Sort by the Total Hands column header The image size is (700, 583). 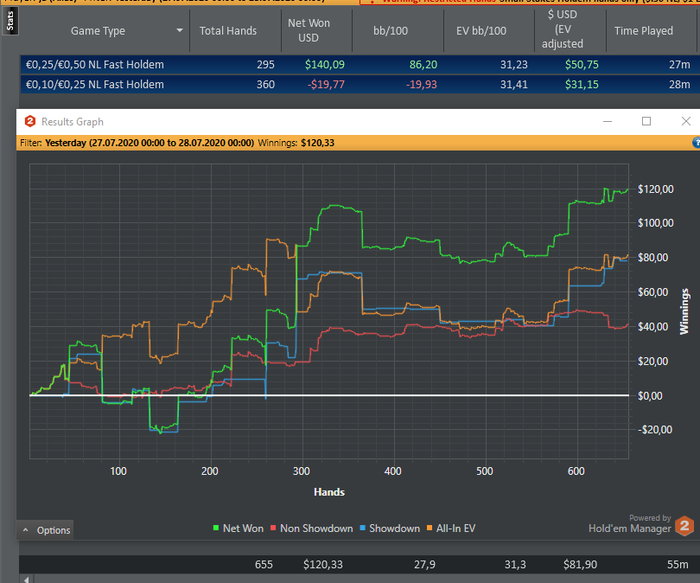click(228, 31)
